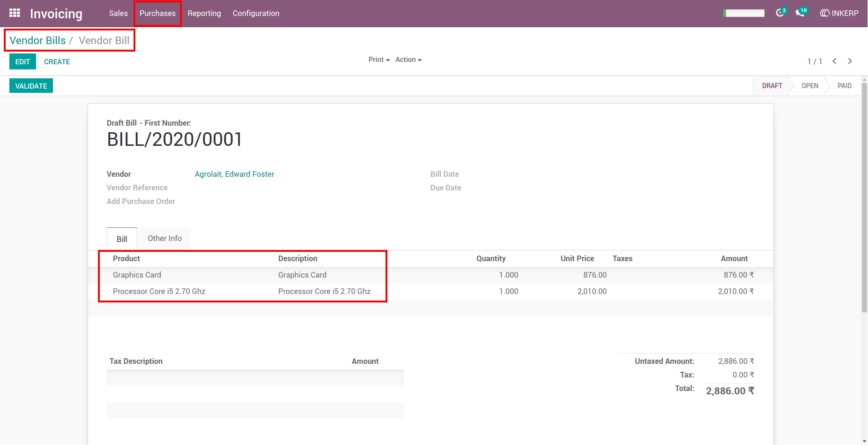Expand the Print dropdown
Screen dimensions: 868x445
click(379, 60)
